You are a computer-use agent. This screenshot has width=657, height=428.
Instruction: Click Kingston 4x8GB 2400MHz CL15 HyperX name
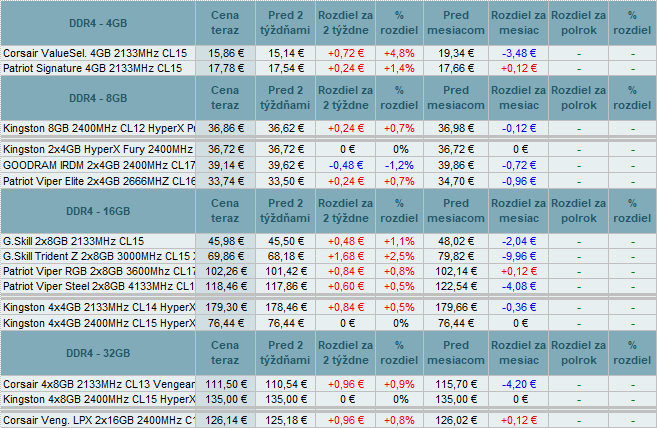click(99, 399)
